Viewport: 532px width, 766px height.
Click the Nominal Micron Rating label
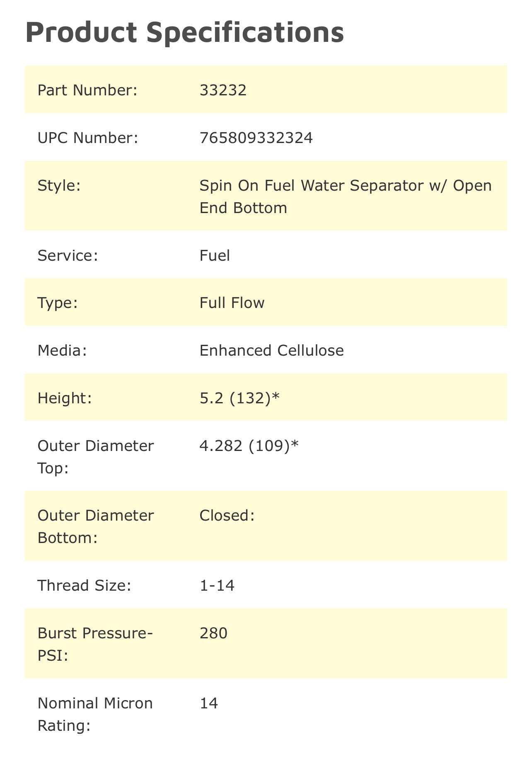coord(95,714)
